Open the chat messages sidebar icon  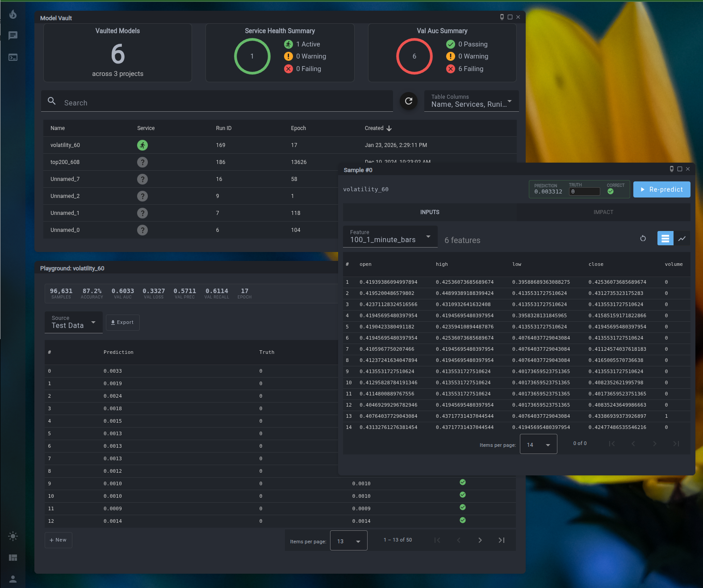[13, 35]
